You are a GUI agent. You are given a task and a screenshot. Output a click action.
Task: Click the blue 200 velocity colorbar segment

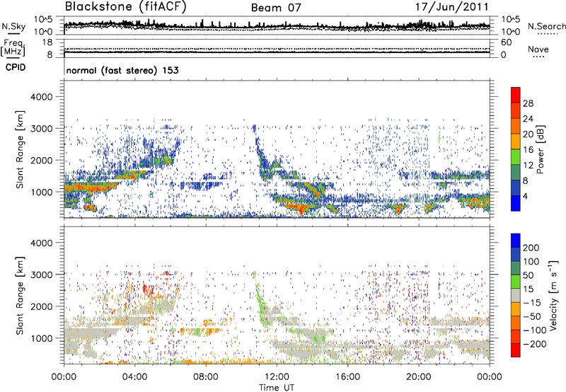tap(516, 241)
